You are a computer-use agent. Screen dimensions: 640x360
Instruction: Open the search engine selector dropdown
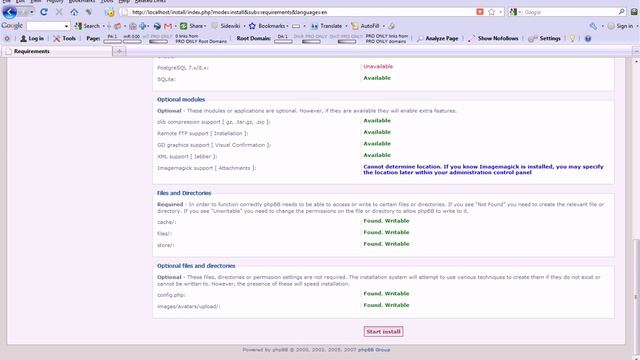coord(520,12)
